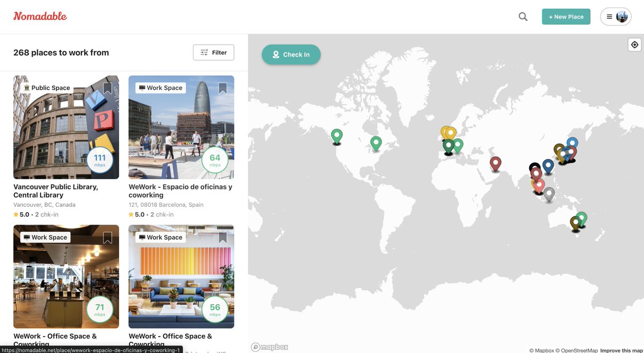Screen dimensions: 644x353
Task: Click the 111 mbps speed badge
Action: pyautogui.click(x=100, y=160)
